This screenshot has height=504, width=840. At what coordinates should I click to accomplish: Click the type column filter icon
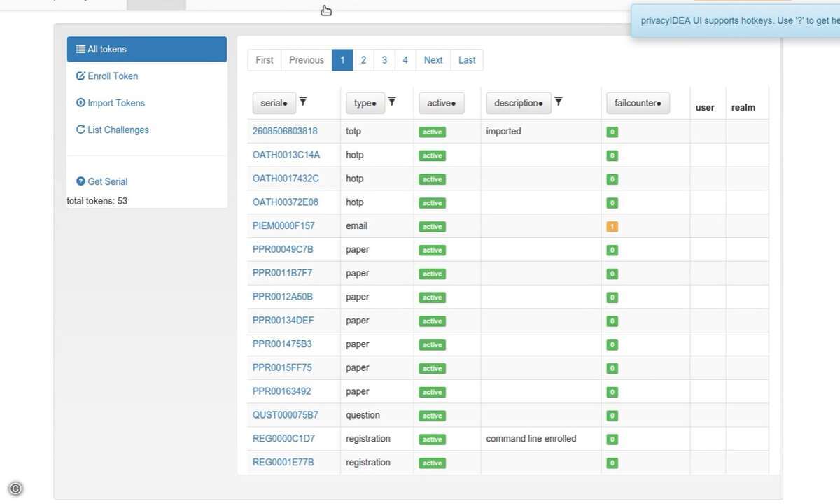(x=392, y=101)
